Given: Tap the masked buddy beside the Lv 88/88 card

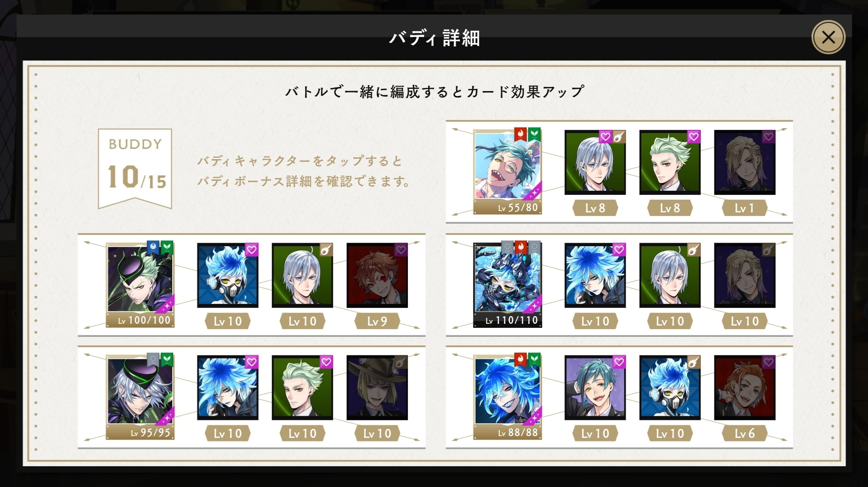Looking at the screenshot, I should (670, 388).
